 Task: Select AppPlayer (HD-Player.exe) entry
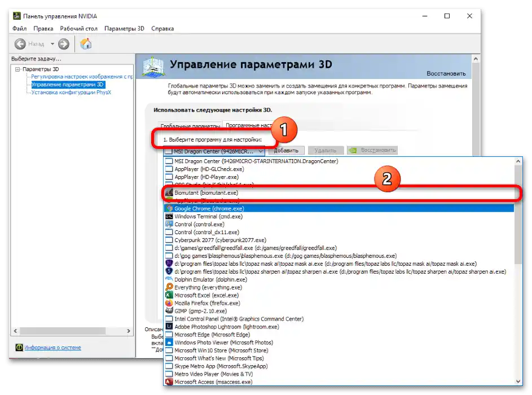pos(339,177)
